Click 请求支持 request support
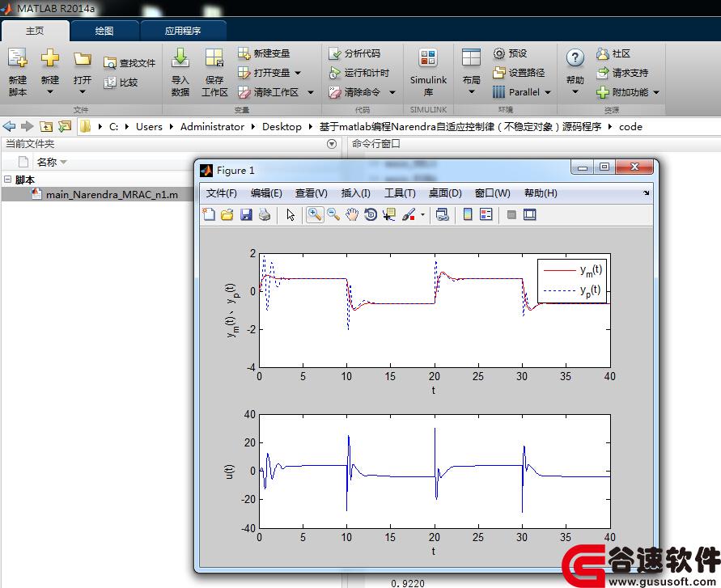Viewport: 721px width, 588px height. [622, 73]
